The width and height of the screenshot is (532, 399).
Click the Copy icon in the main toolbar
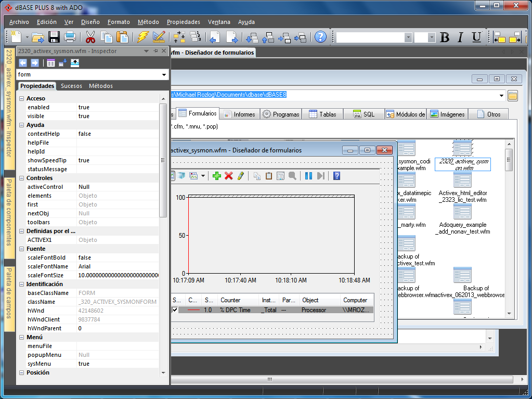pyautogui.click(x=107, y=36)
